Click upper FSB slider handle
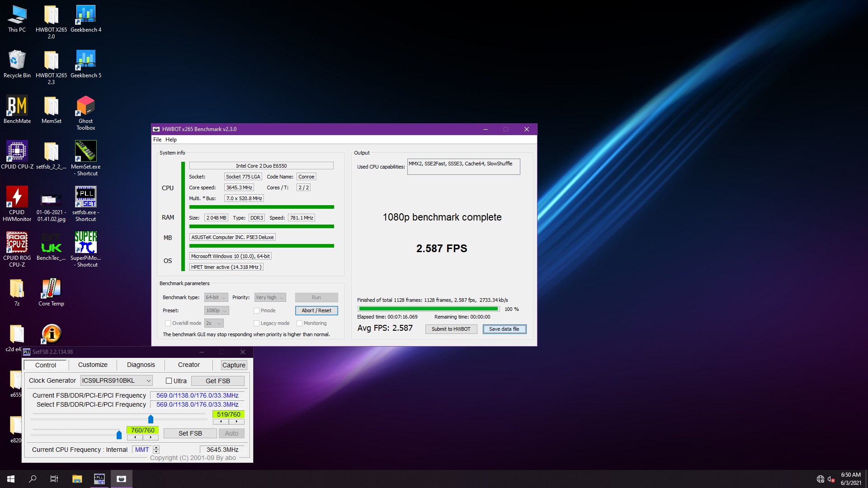 151,419
